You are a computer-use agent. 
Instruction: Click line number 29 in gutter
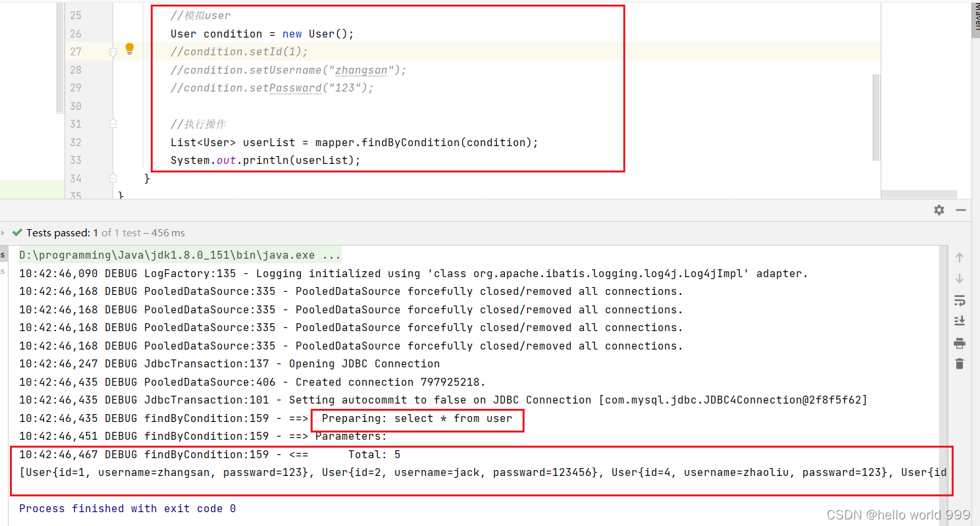point(75,88)
